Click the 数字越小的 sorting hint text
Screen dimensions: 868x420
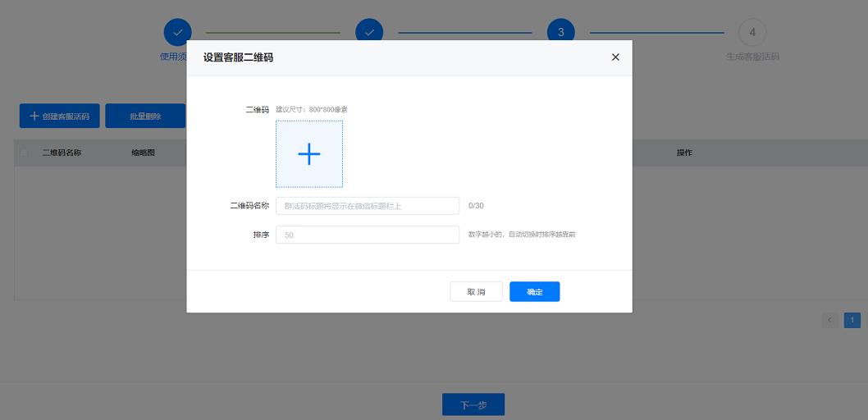[522, 235]
